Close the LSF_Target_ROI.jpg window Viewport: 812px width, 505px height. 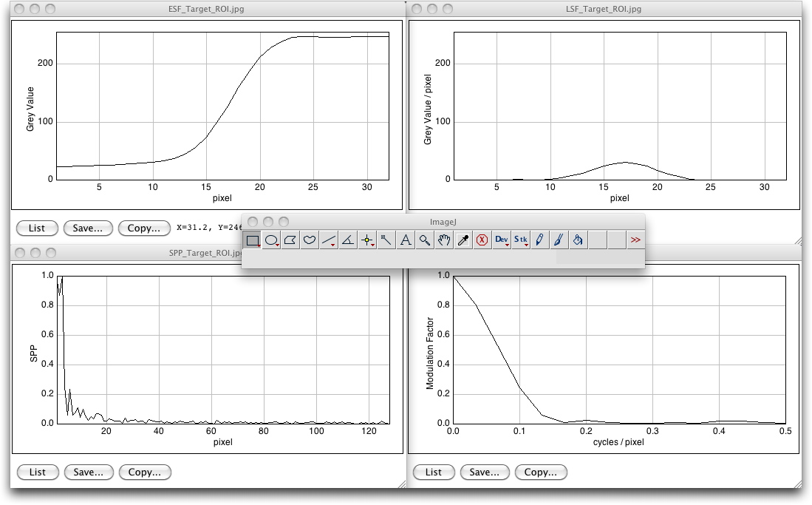[x=417, y=9]
